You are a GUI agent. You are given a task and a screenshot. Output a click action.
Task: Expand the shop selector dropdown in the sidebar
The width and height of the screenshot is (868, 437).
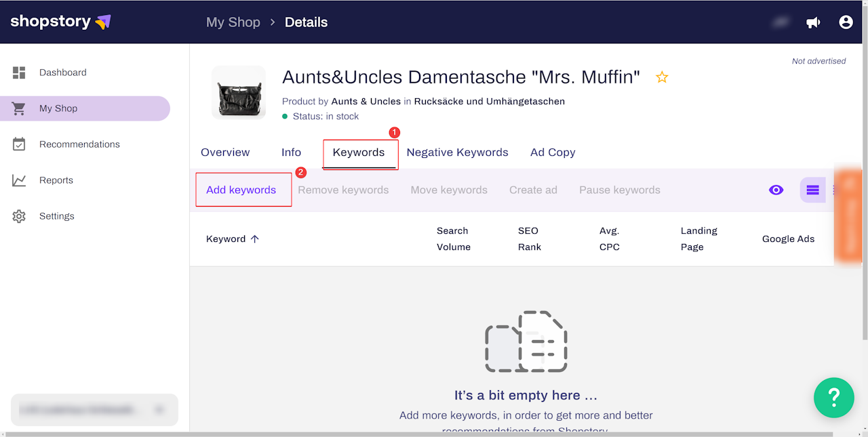[160, 410]
